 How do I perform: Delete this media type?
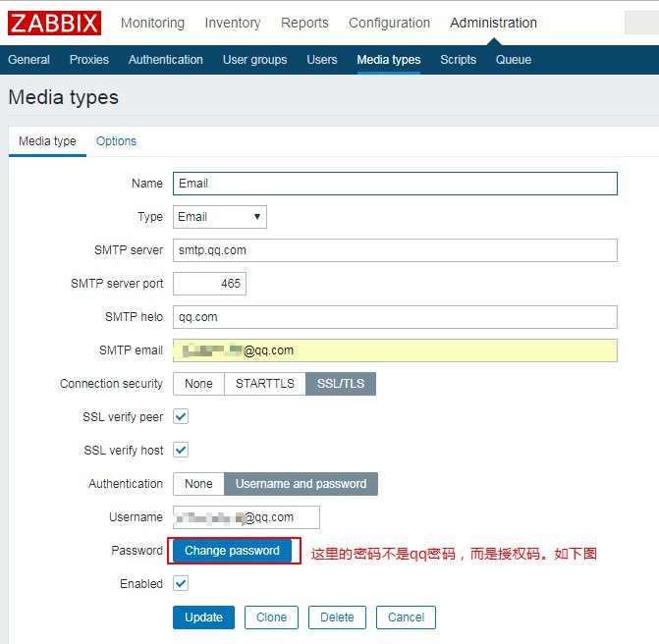(337, 617)
